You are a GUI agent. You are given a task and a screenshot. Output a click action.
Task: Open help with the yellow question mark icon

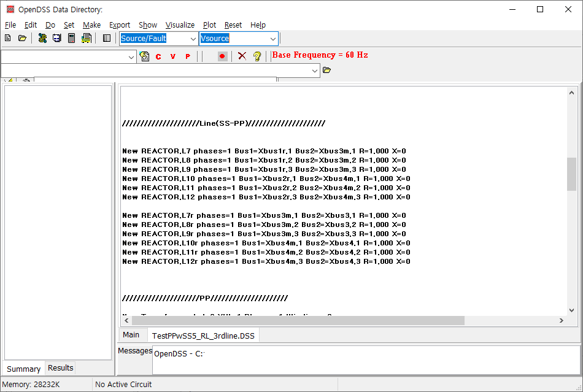click(x=257, y=56)
